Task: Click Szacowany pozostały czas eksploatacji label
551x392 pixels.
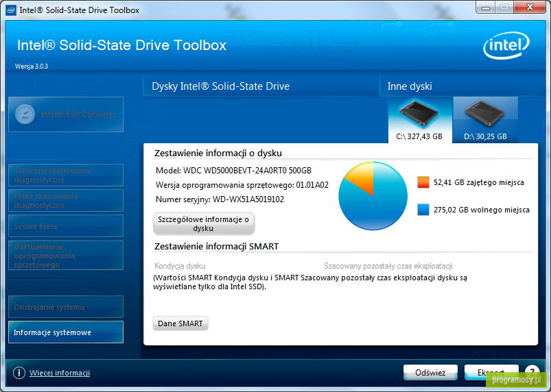Action: [388, 266]
